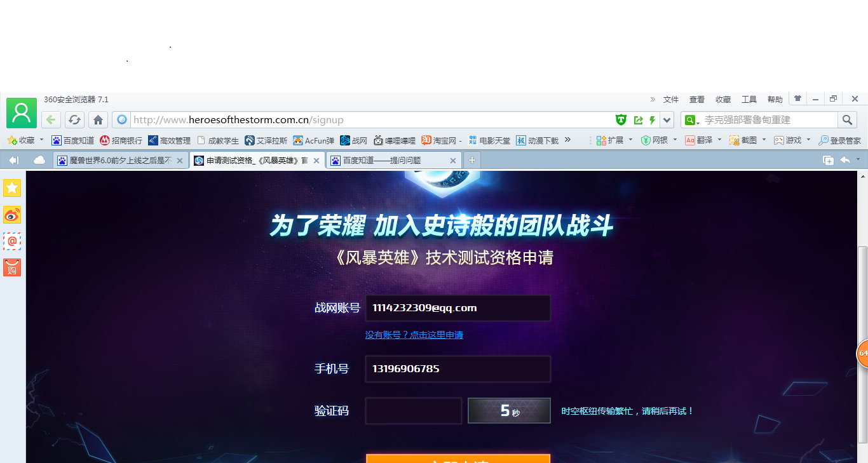Open the mail @ sidebar icon
This screenshot has width=868, height=463.
12,241
